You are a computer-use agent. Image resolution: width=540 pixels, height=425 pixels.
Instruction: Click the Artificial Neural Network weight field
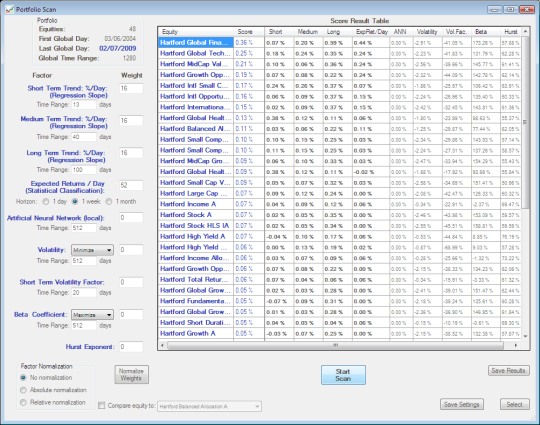pos(131,218)
